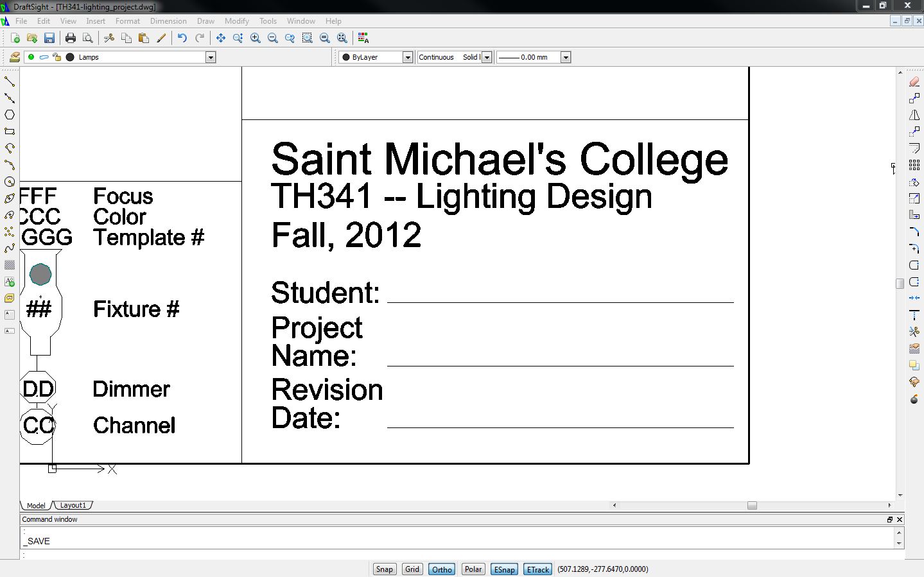Screen dimensions: 924x577
Task: Toggle ETrack entity tracking
Action: click(x=537, y=569)
